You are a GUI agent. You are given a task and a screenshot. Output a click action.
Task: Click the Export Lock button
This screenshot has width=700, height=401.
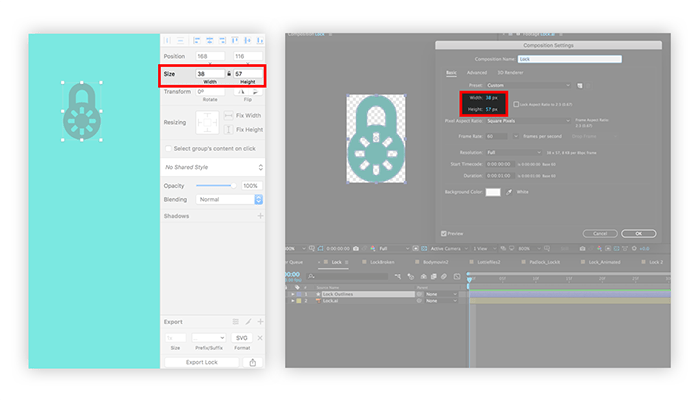coord(202,362)
